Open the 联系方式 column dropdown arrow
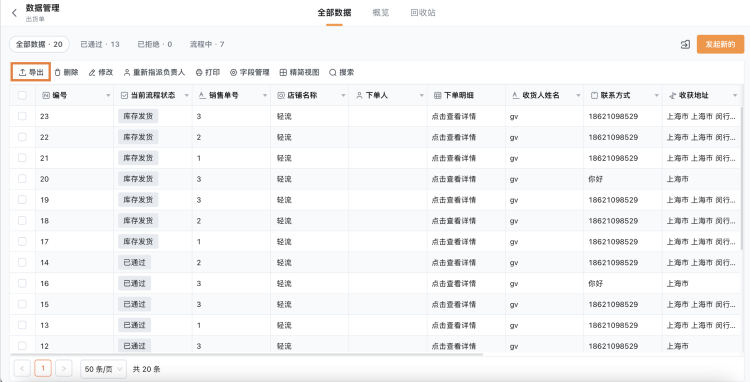 [657, 96]
